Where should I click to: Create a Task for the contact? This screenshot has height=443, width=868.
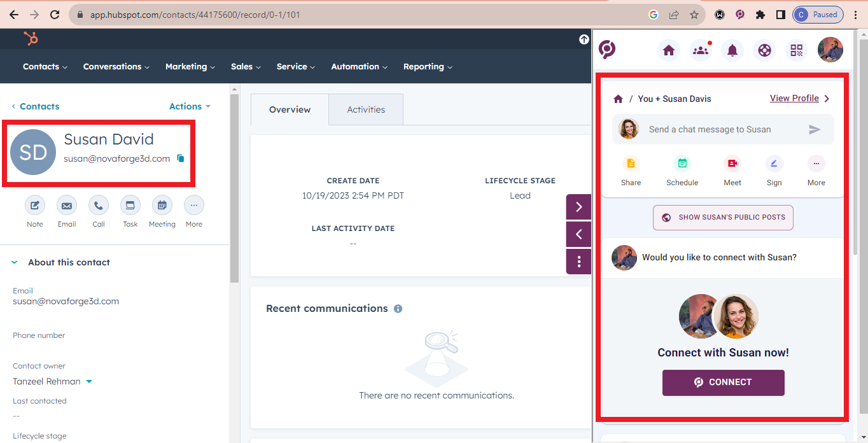tap(130, 205)
